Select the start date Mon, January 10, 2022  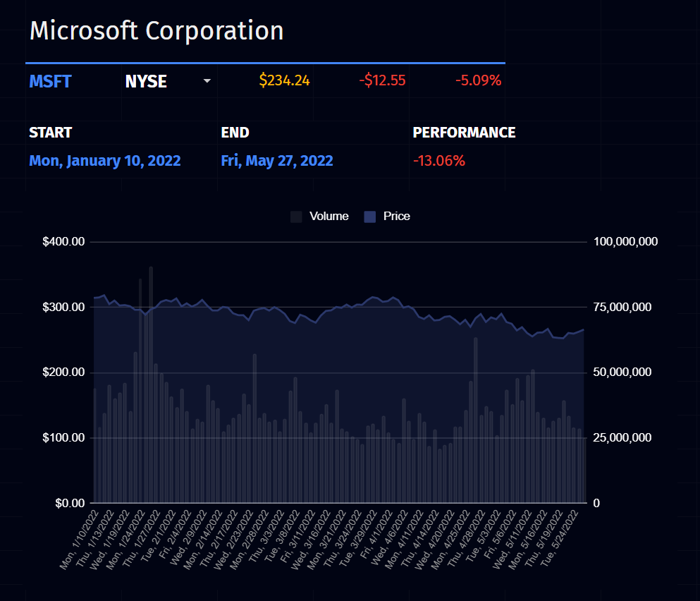pos(105,160)
